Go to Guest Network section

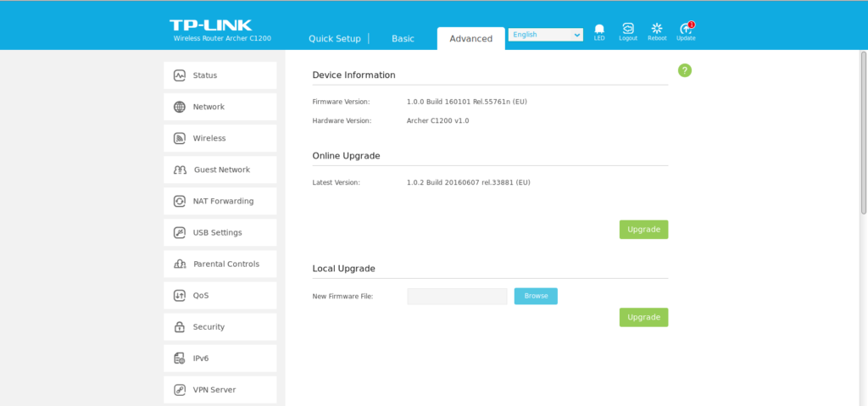point(220,170)
